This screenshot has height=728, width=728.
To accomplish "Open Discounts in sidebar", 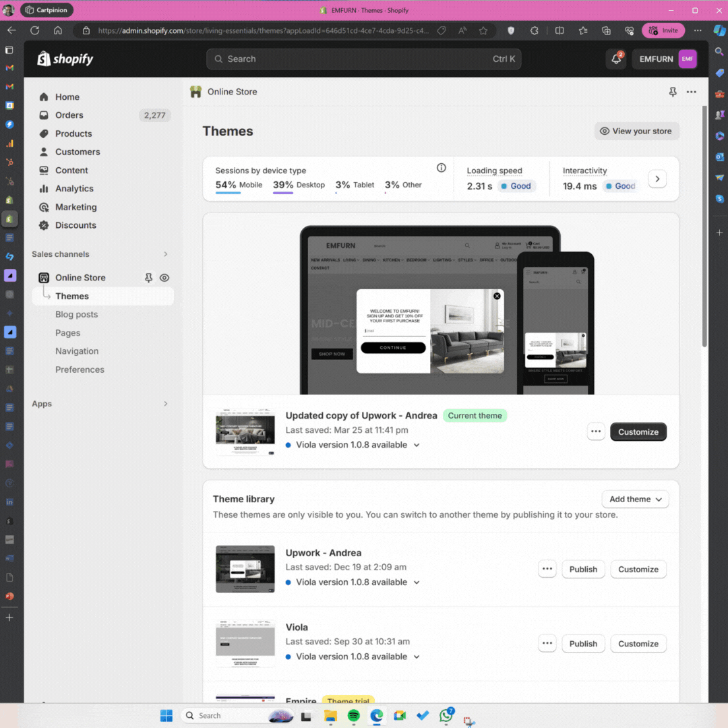I will [x=75, y=225].
